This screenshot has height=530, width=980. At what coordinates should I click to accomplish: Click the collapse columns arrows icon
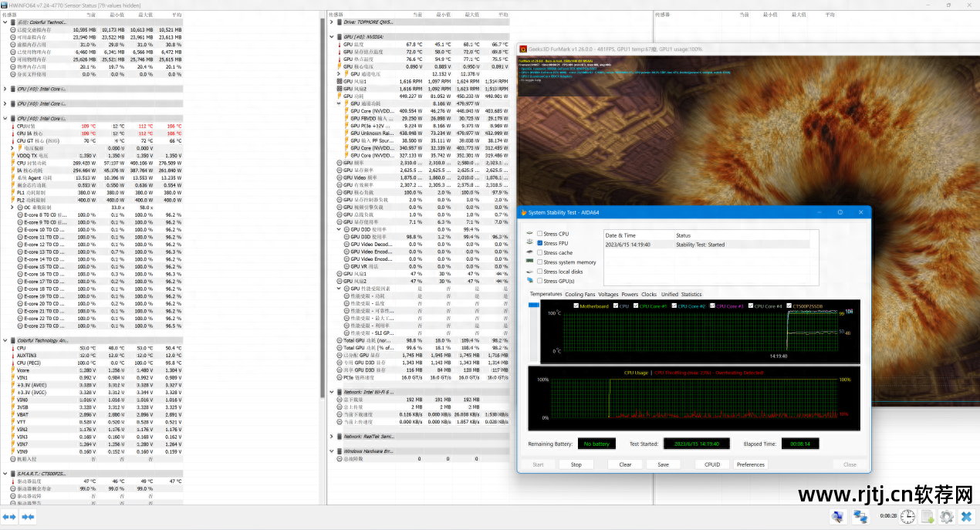click(28, 516)
